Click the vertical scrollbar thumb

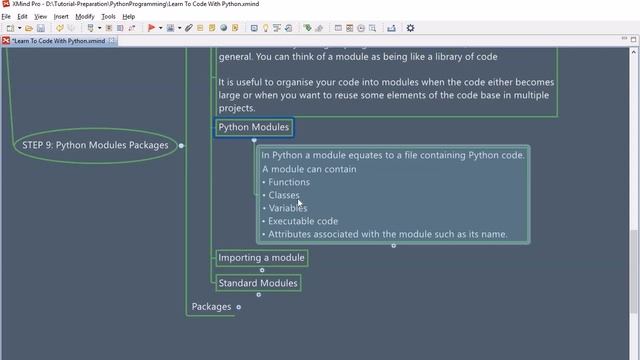point(633,271)
